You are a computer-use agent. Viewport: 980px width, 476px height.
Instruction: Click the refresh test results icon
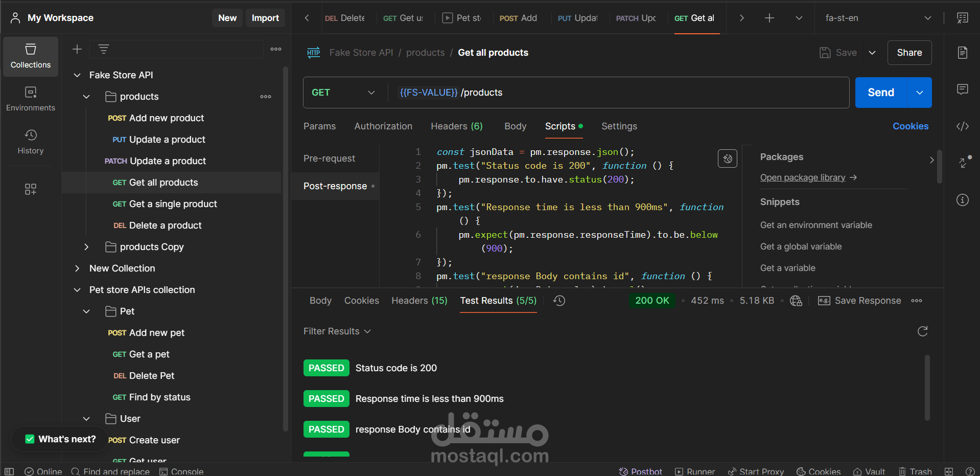(923, 331)
